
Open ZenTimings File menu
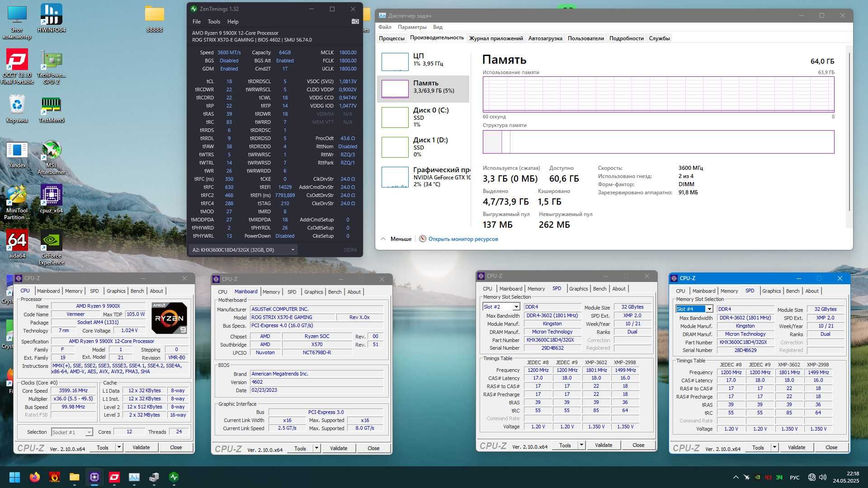coord(197,21)
